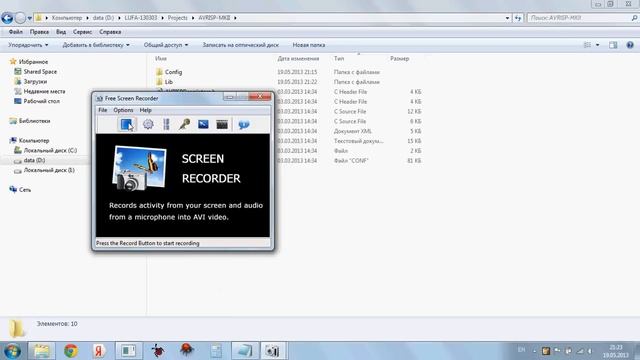Click the cursor options icon with arrow

(x=203, y=124)
